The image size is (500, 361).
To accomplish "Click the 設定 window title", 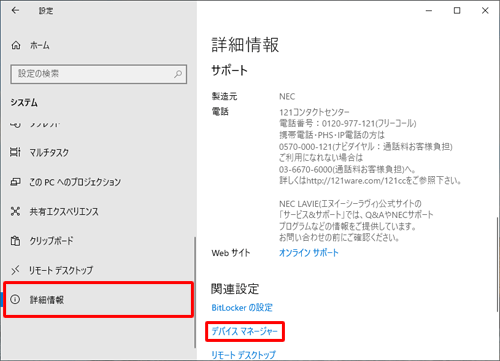I will click(x=46, y=11).
